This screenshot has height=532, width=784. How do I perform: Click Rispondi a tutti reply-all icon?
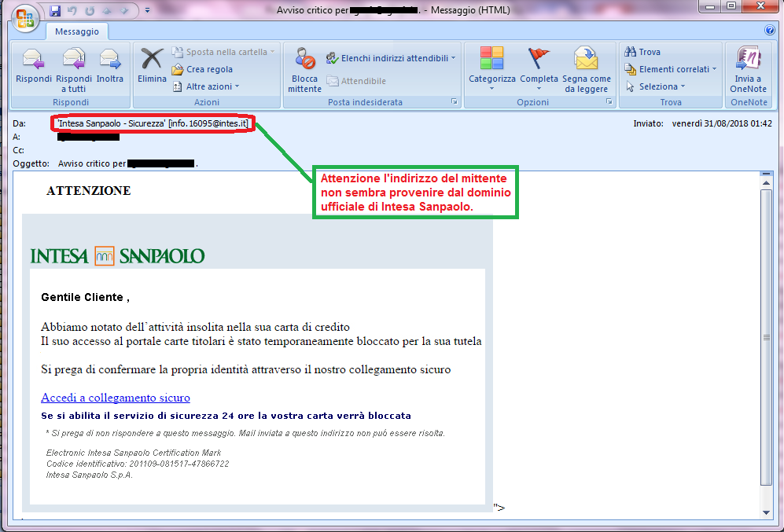(73, 69)
